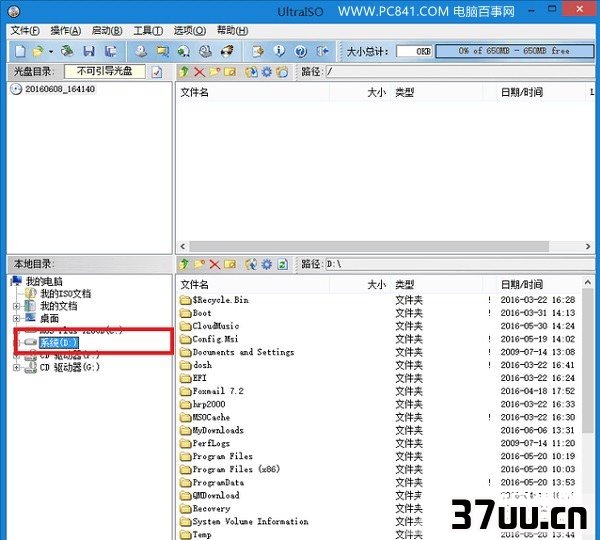Expand the 我的文档 tree node
600x540 pixels.
click(x=16, y=306)
